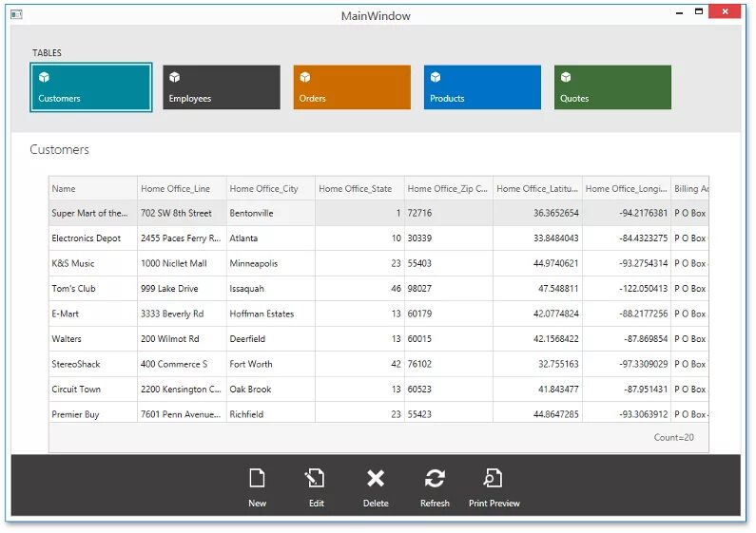Viewport: 756px width, 533px height.
Task: Click the 'Issaquah' city cell
Action: pos(270,288)
